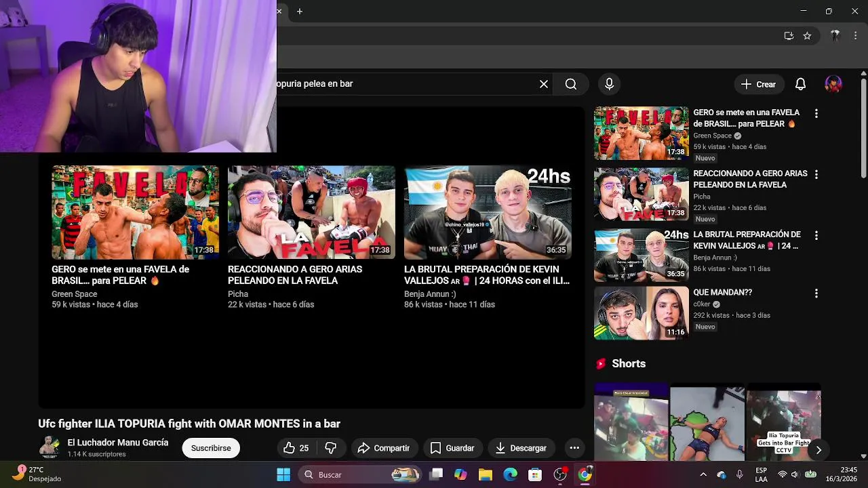Image resolution: width=868 pixels, height=488 pixels.
Task: Click Compartir to share the video
Action: click(384, 448)
